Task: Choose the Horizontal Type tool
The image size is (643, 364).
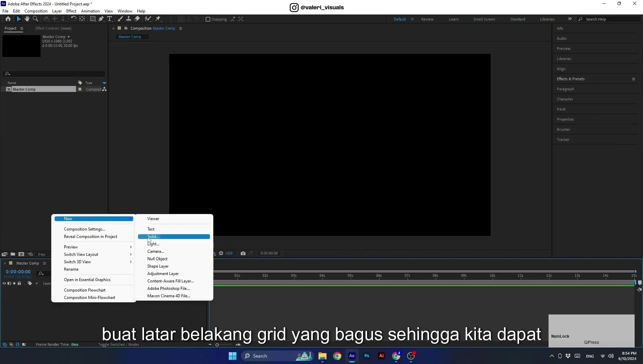Action: 110,19
